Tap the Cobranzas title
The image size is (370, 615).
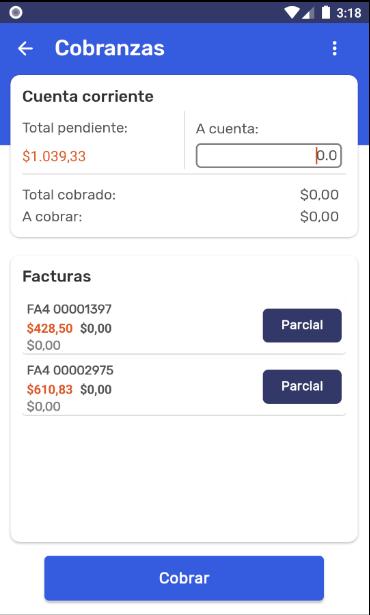coord(109,48)
